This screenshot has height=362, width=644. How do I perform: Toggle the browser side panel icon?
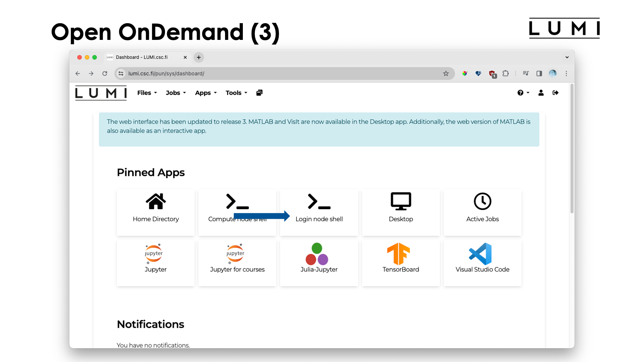tap(539, 73)
